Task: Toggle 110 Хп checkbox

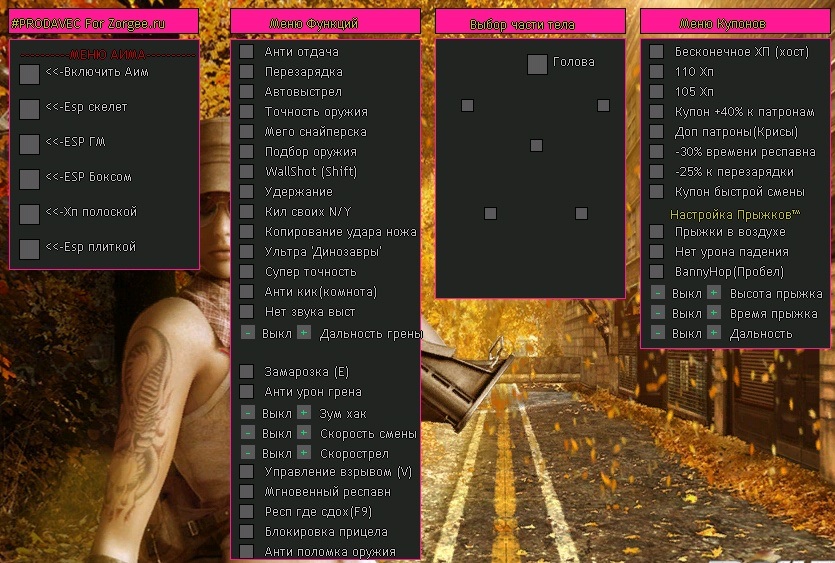Action: [657, 71]
